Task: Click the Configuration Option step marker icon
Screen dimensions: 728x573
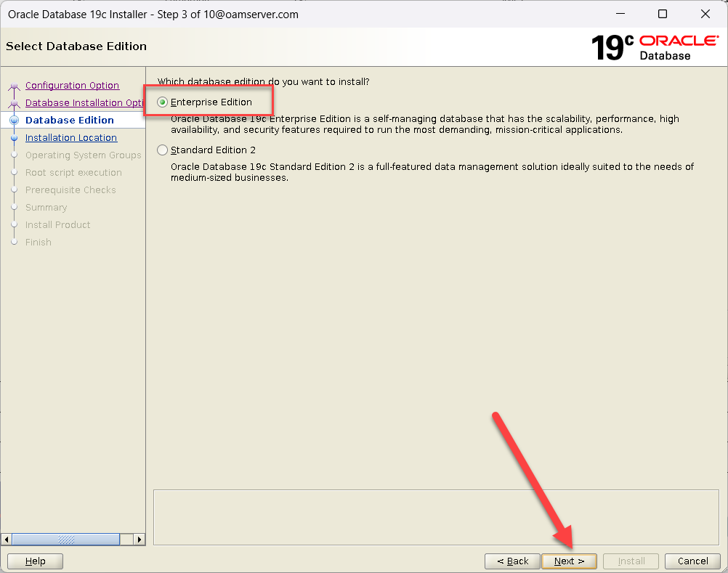Action: [14, 86]
